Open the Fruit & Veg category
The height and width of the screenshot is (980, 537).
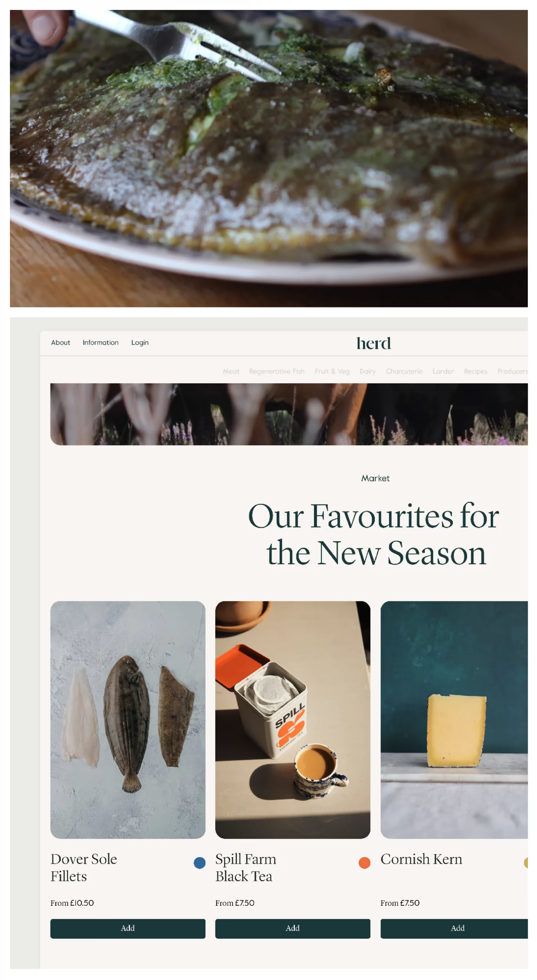pyautogui.click(x=332, y=371)
